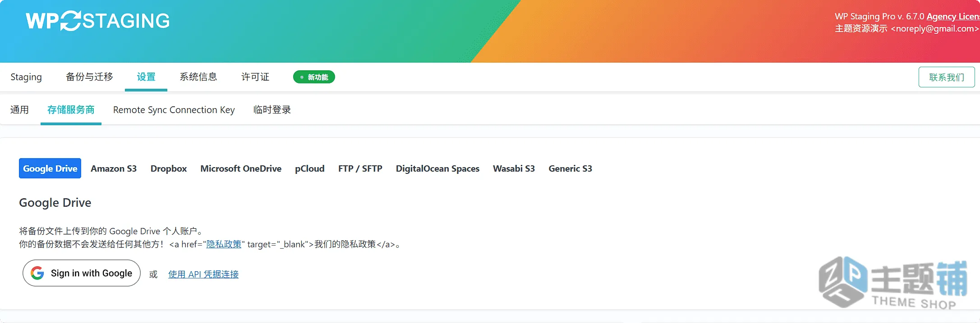Click Sign in with Google button
Image resolution: width=980 pixels, height=323 pixels.
pyautogui.click(x=82, y=273)
